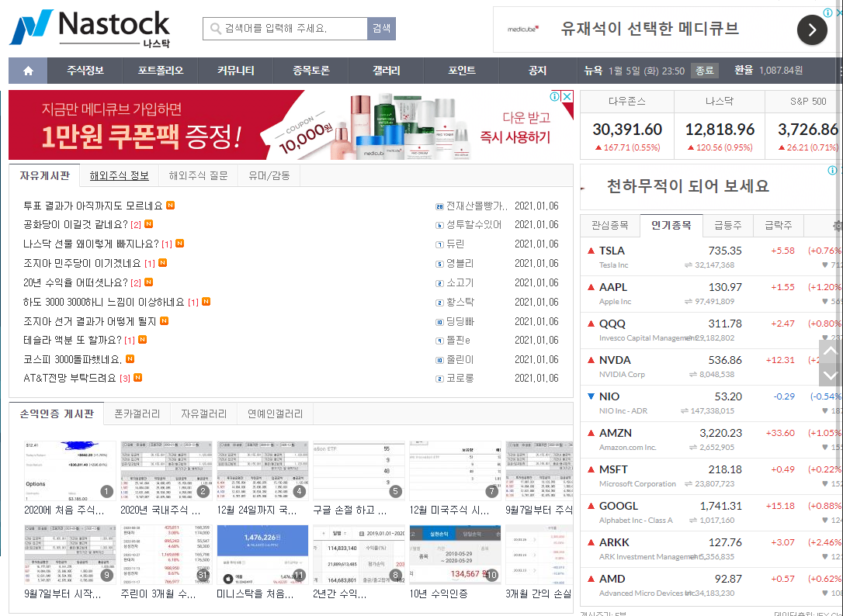Open the 공지 menu

click(537, 71)
